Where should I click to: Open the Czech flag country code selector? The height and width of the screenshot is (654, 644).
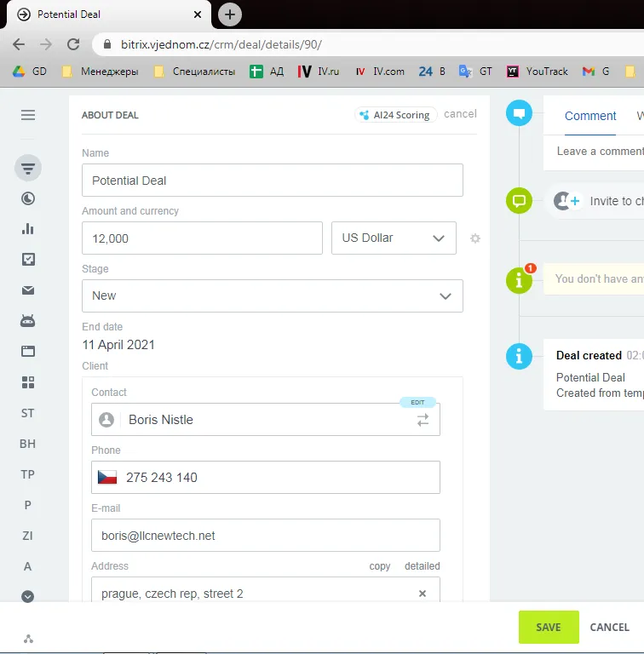(107, 478)
